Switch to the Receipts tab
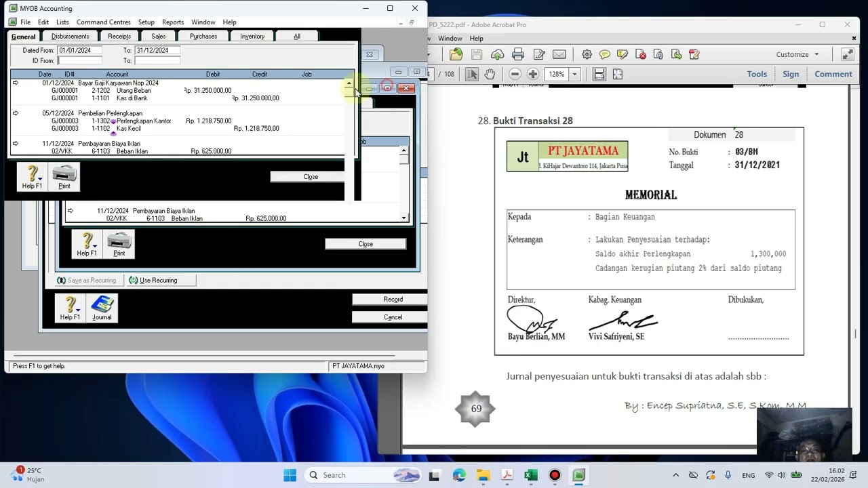 pyautogui.click(x=119, y=36)
